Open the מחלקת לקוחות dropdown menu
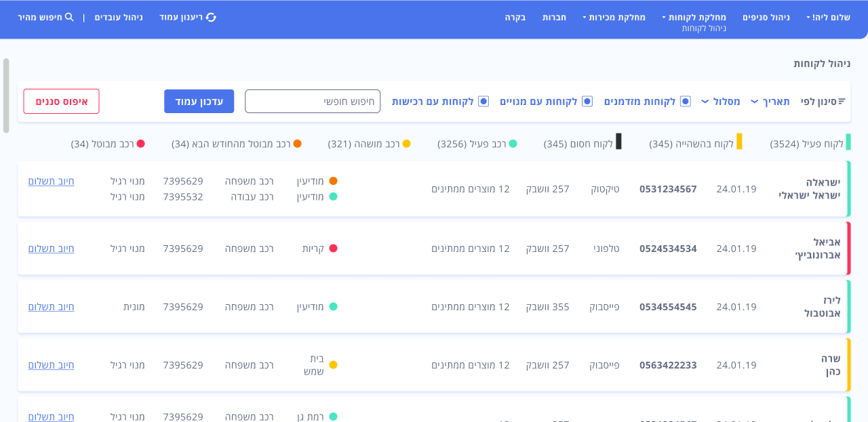 tap(694, 17)
